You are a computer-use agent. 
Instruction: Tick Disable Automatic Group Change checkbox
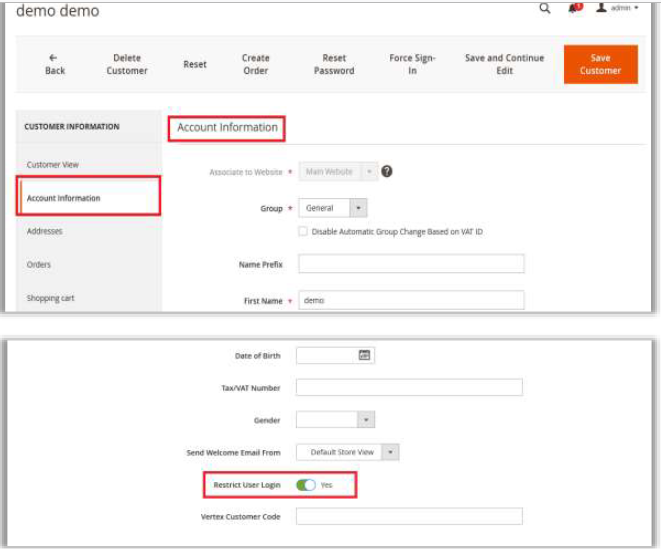pyautogui.click(x=303, y=231)
